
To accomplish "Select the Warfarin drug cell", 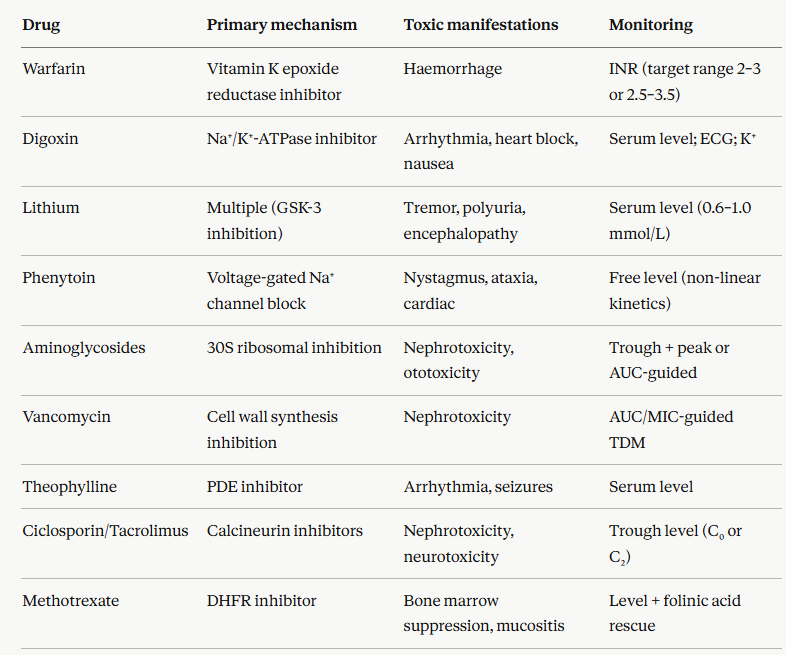I will pyautogui.click(x=50, y=70).
